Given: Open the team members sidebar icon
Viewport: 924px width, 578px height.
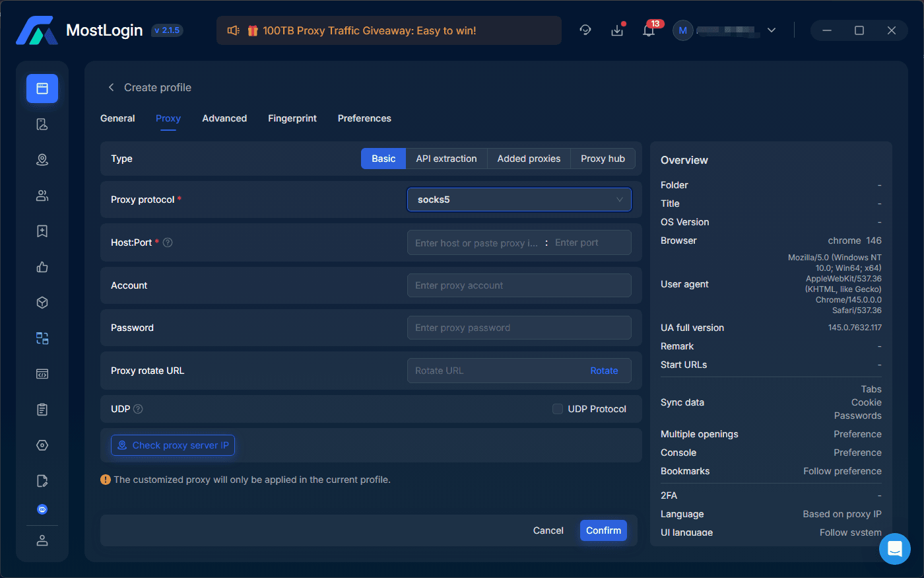Looking at the screenshot, I should coord(42,196).
